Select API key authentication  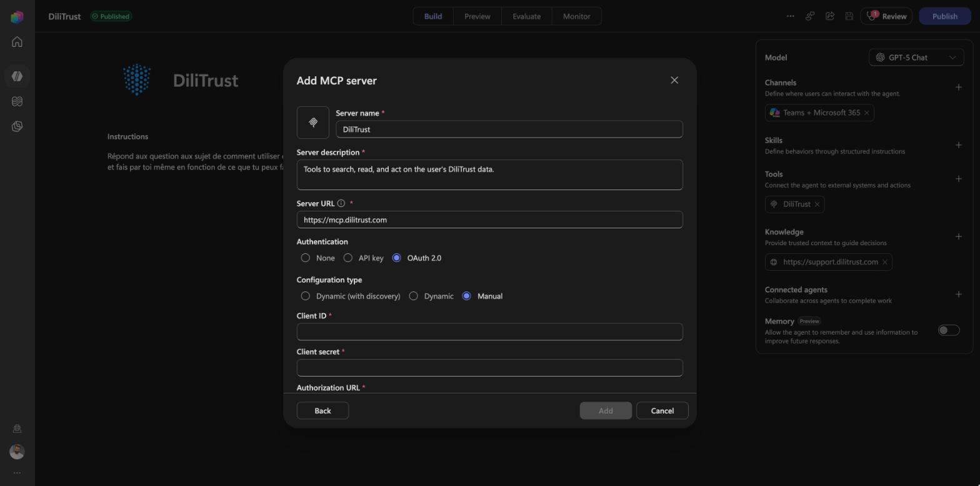coord(348,258)
